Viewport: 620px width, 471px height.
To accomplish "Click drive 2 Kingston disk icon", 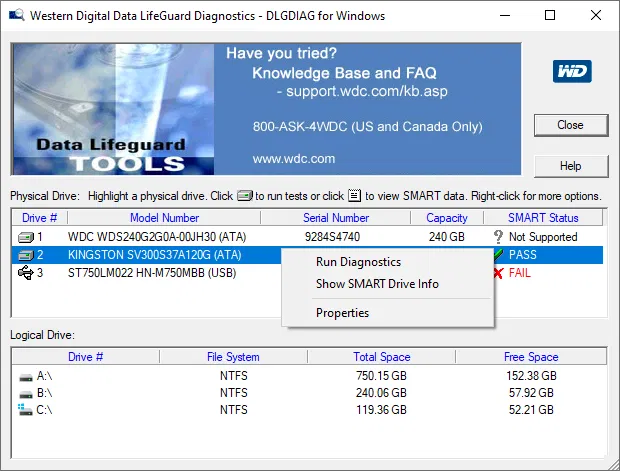I will [x=26, y=255].
